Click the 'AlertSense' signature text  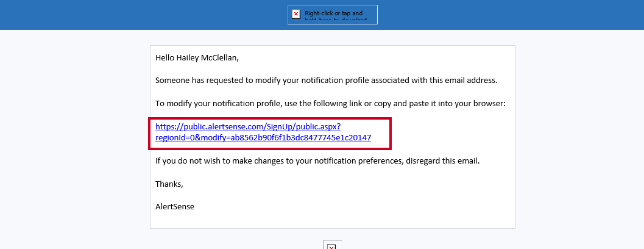174,207
